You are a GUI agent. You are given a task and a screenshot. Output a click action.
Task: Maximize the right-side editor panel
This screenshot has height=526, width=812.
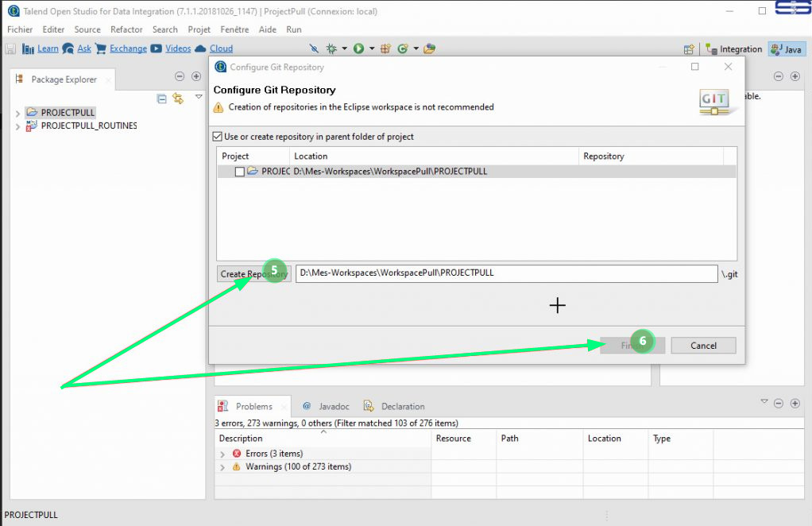click(x=795, y=76)
